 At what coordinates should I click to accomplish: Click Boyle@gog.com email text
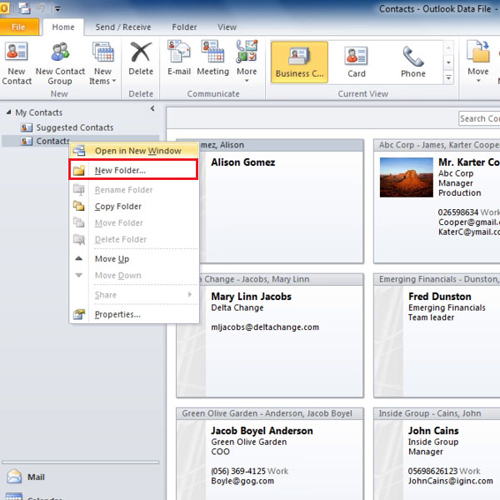[243, 481]
